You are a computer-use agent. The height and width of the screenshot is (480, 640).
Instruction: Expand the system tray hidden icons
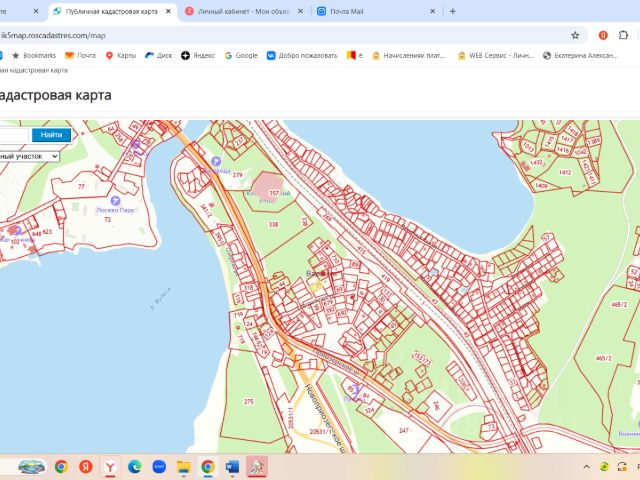pyautogui.click(x=587, y=466)
